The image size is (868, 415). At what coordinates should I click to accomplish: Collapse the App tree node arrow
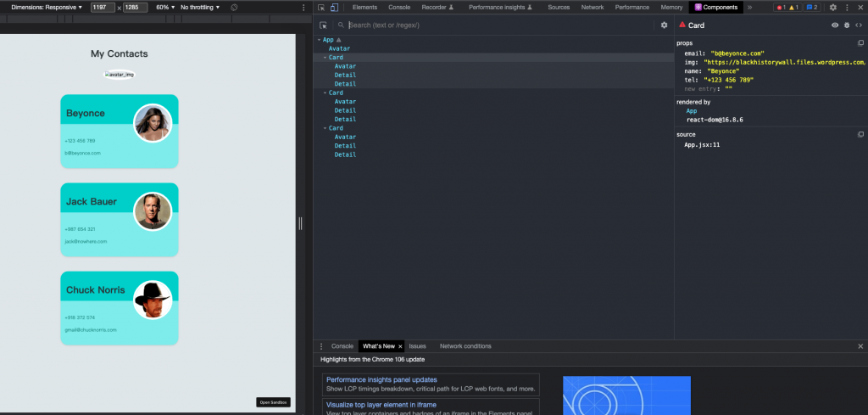click(319, 40)
